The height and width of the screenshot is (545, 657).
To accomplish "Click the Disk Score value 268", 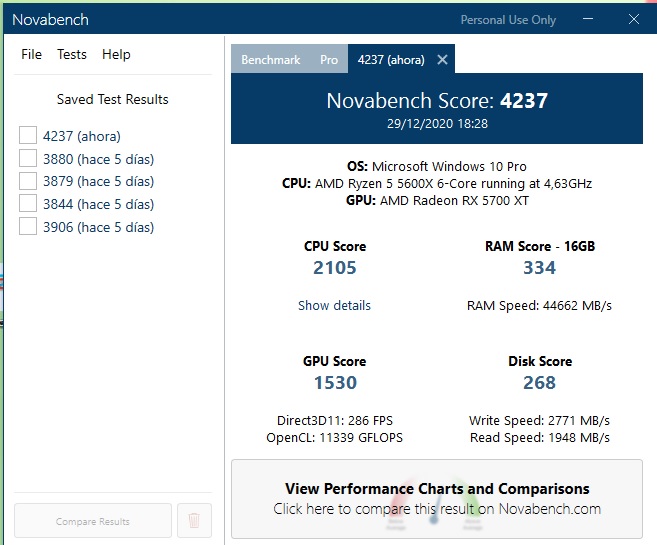I will (540, 382).
